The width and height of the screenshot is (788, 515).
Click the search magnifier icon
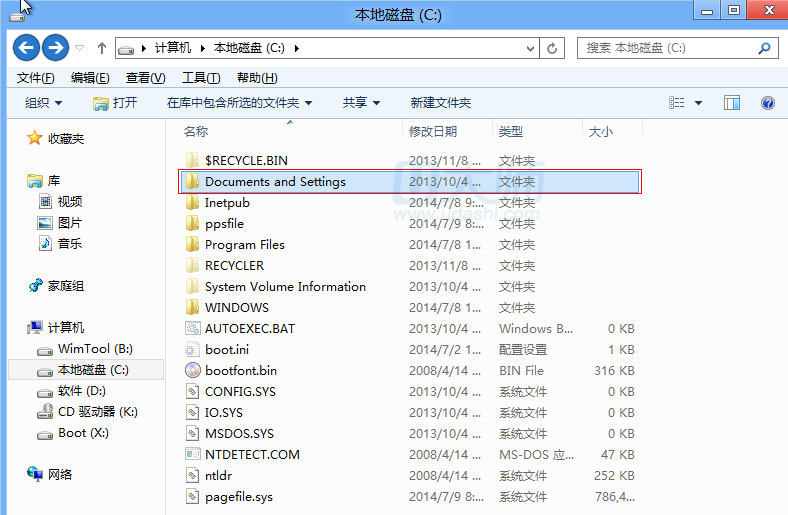[765, 48]
